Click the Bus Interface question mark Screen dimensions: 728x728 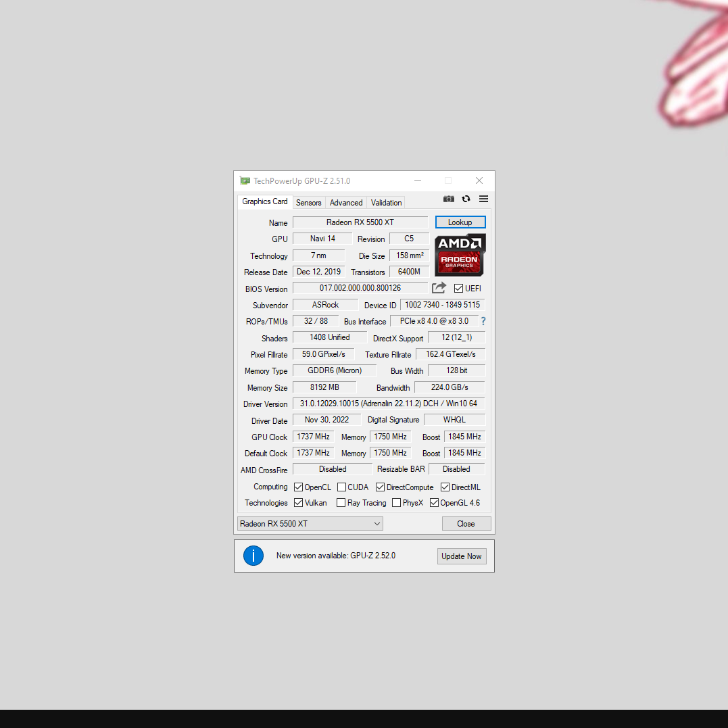pyautogui.click(x=483, y=321)
